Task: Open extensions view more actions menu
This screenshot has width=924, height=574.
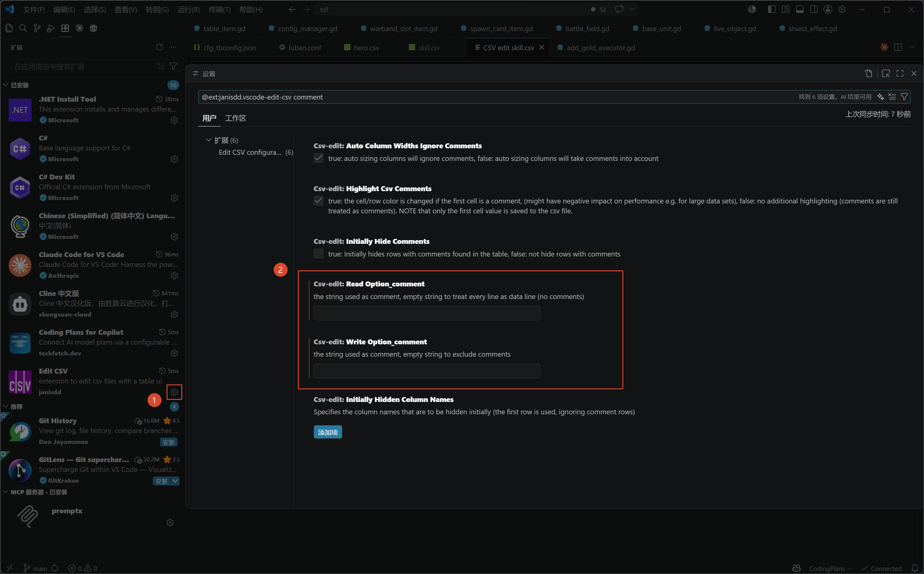Action: (174, 47)
